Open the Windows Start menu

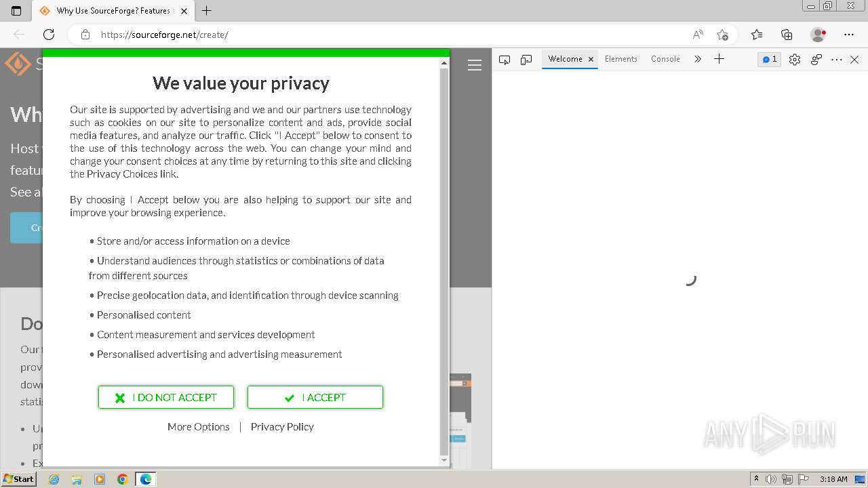click(x=18, y=479)
